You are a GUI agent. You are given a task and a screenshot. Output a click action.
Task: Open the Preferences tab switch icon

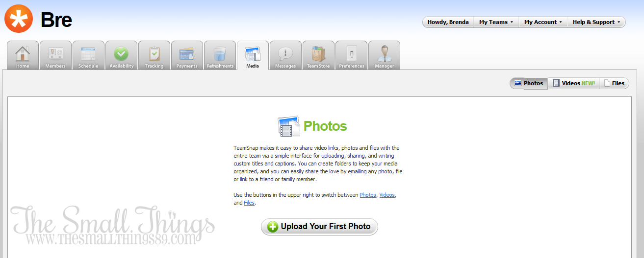351,53
